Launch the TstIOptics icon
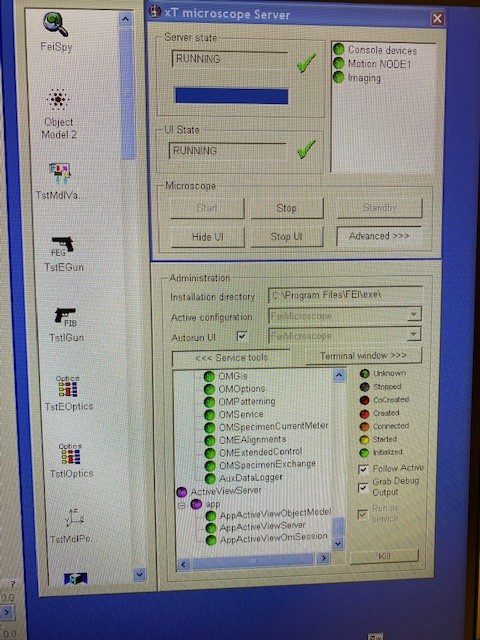480x640 pixels. 70,454
